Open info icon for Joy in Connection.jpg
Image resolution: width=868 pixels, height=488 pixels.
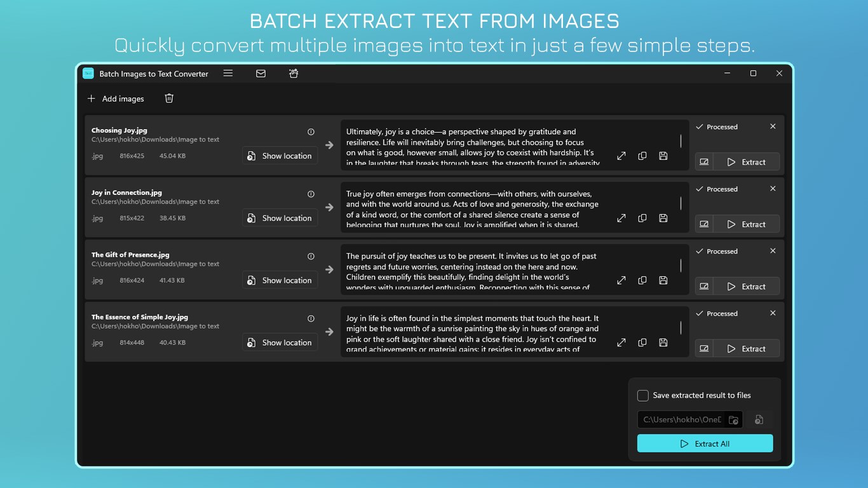tap(311, 194)
